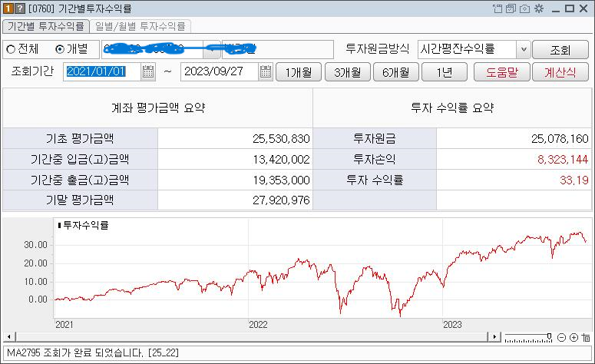The image size is (595, 364).
Task: Click the 투자손익 row label
Action: coord(375,160)
